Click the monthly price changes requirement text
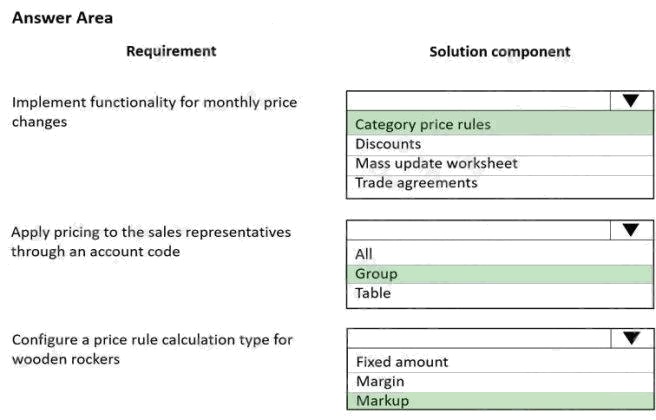The width and height of the screenshot is (656, 420). click(154, 111)
